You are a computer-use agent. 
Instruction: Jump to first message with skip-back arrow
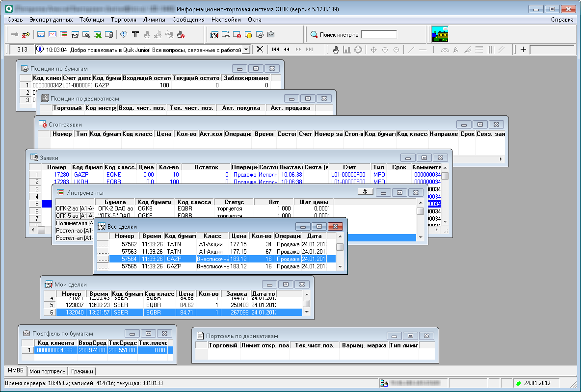[x=275, y=49]
